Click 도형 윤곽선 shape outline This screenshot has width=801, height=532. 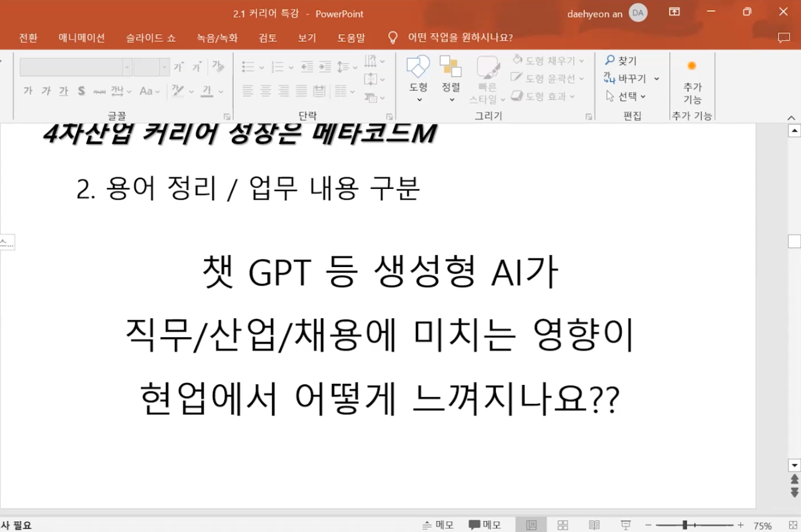point(548,78)
